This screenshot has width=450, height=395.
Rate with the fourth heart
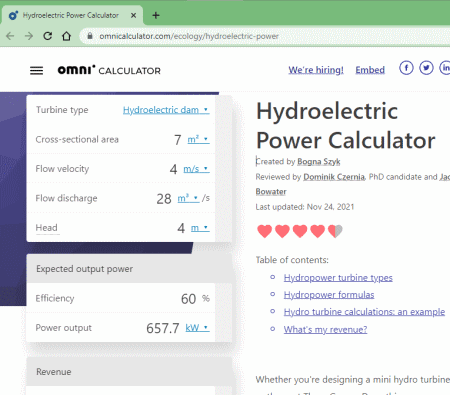click(317, 231)
